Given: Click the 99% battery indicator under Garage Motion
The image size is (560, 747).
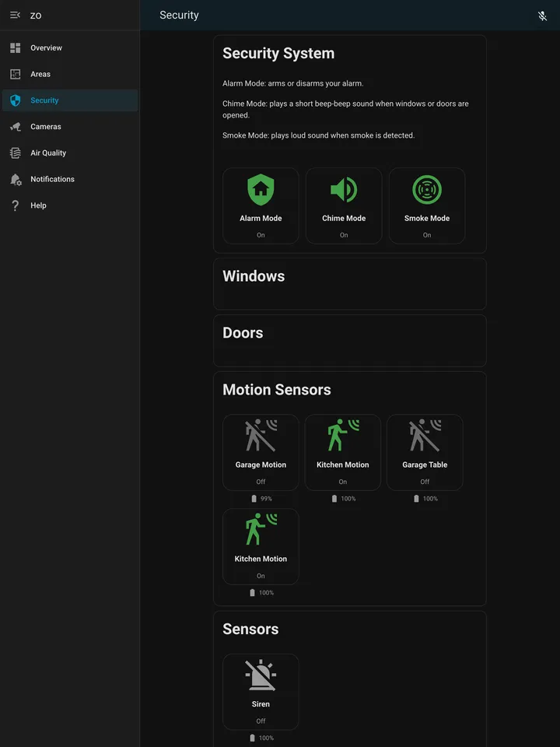Looking at the screenshot, I should point(261,499).
